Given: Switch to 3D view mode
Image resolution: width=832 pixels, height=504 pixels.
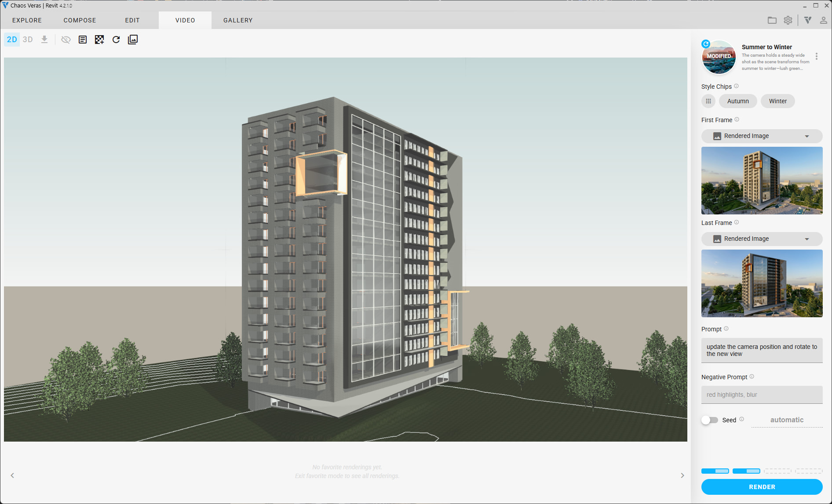Looking at the screenshot, I should click(x=28, y=40).
